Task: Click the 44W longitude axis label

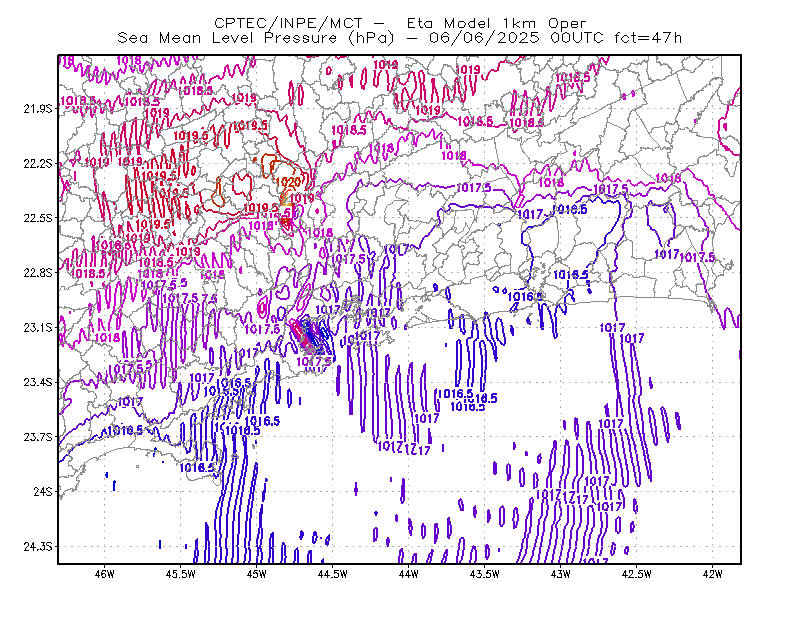Action: pyautogui.click(x=409, y=574)
